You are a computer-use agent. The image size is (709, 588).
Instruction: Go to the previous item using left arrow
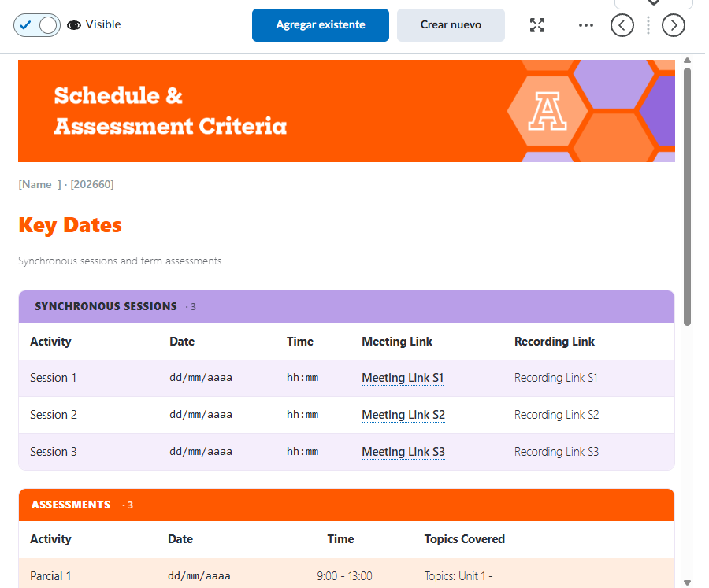(622, 25)
